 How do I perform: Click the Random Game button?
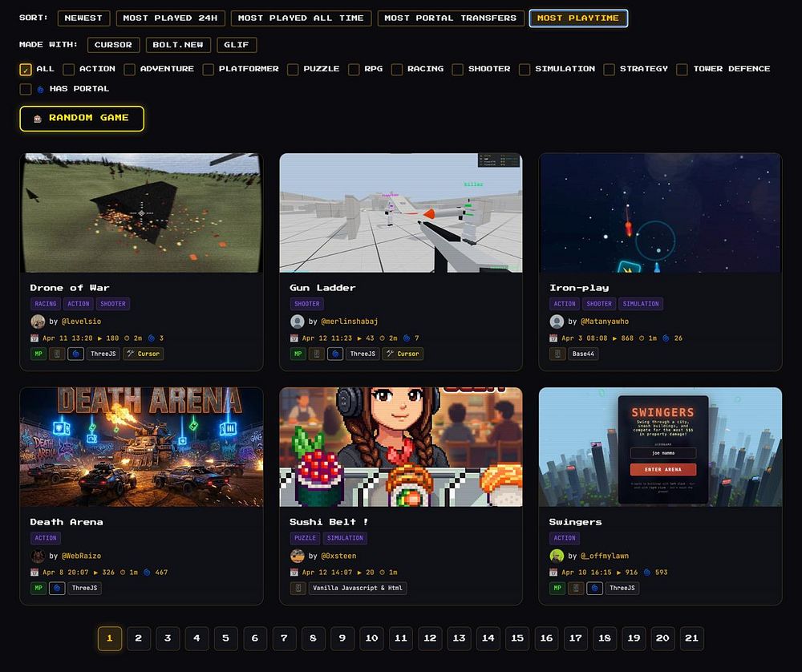(x=82, y=118)
